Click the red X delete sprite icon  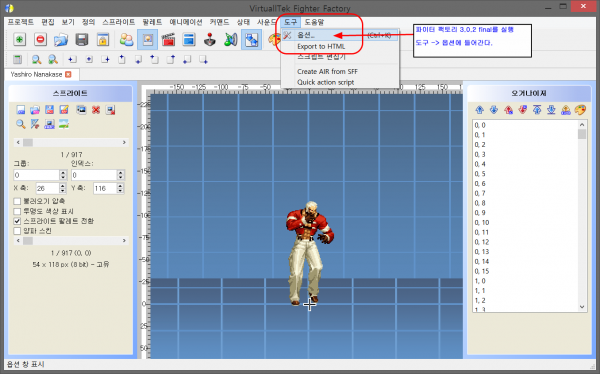[x=96, y=110]
